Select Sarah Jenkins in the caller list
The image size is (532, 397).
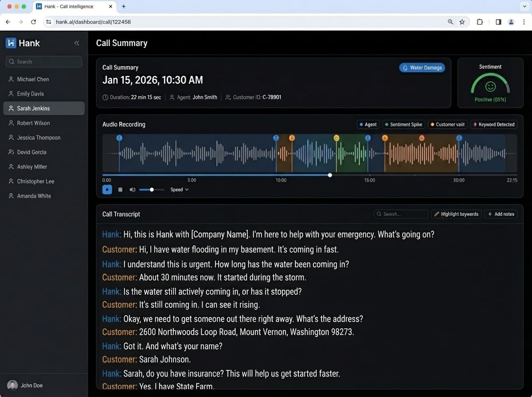pos(43,108)
